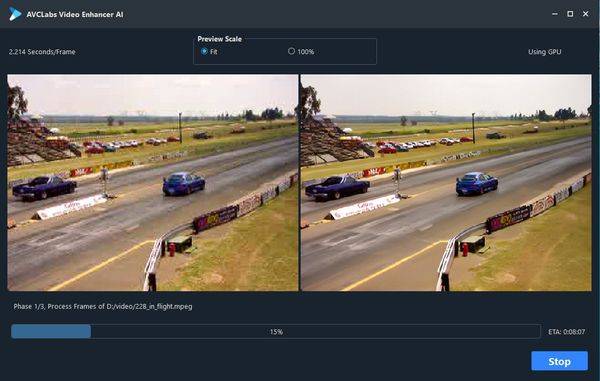Select the Fit preview scale radio

(x=204, y=51)
